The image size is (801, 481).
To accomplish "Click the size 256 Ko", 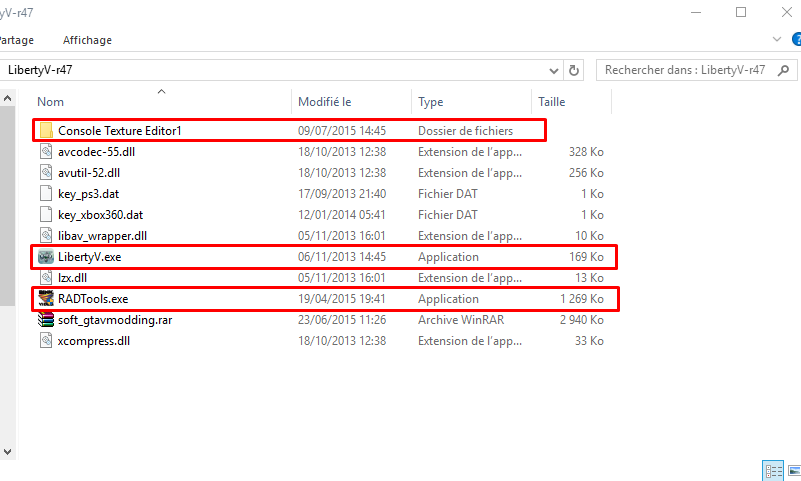I will click(586, 173).
